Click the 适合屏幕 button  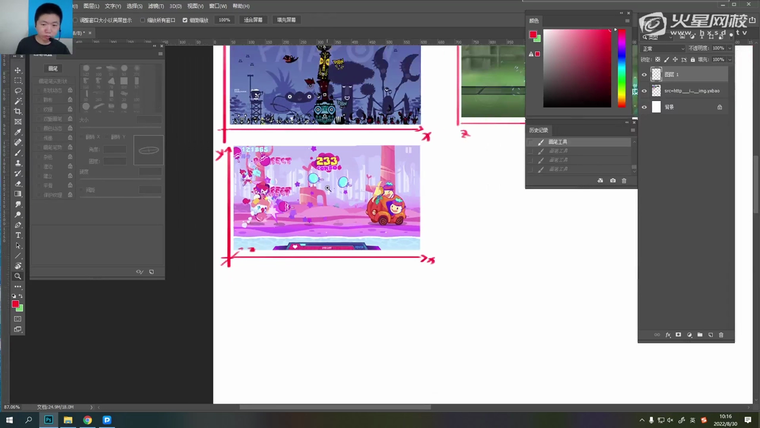(254, 19)
